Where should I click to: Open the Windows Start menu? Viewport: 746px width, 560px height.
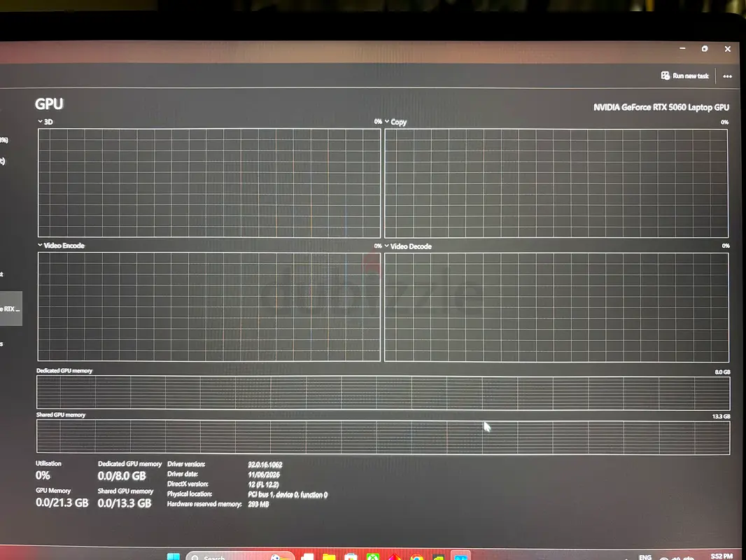tap(174, 556)
